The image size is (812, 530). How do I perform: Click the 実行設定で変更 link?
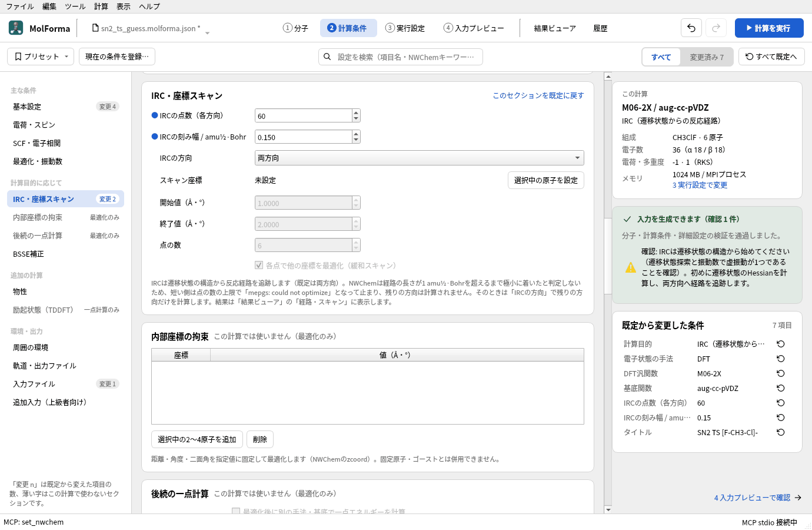(700, 185)
